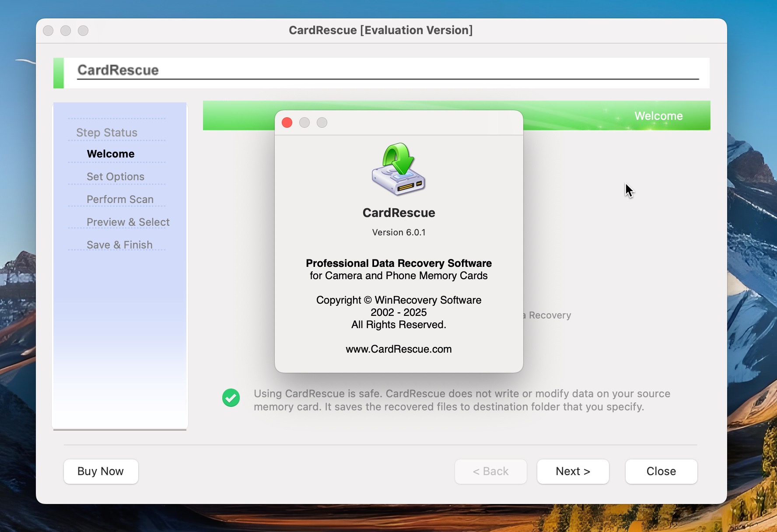Click the www.CardRescue.com website text
777x532 pixels.
(399, 349)
